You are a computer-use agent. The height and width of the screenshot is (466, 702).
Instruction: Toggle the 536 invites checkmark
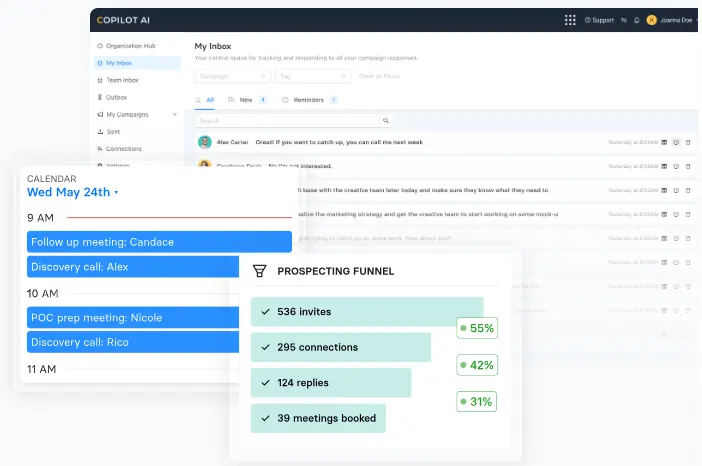[265, 312]
